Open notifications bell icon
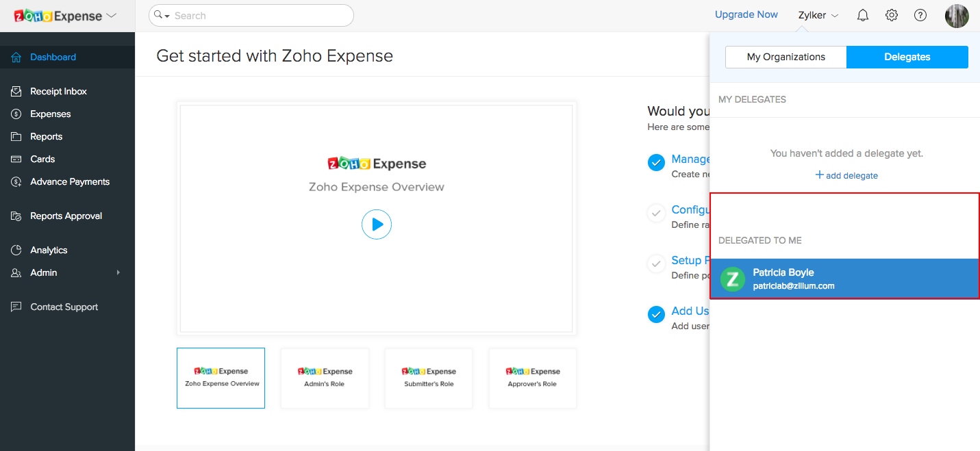The height and width of the screenshot is (451, 980). (863, 15)
